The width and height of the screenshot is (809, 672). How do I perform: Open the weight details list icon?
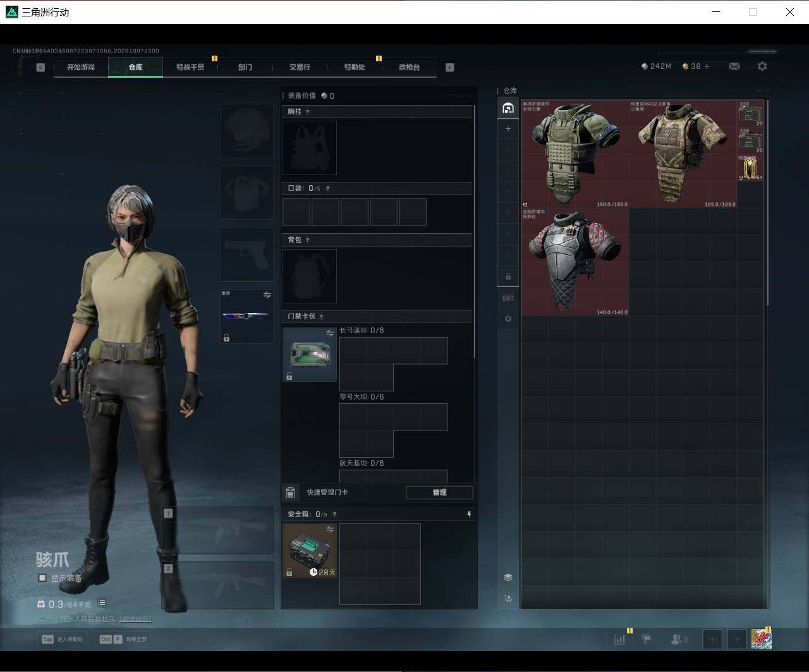point(102,603)
